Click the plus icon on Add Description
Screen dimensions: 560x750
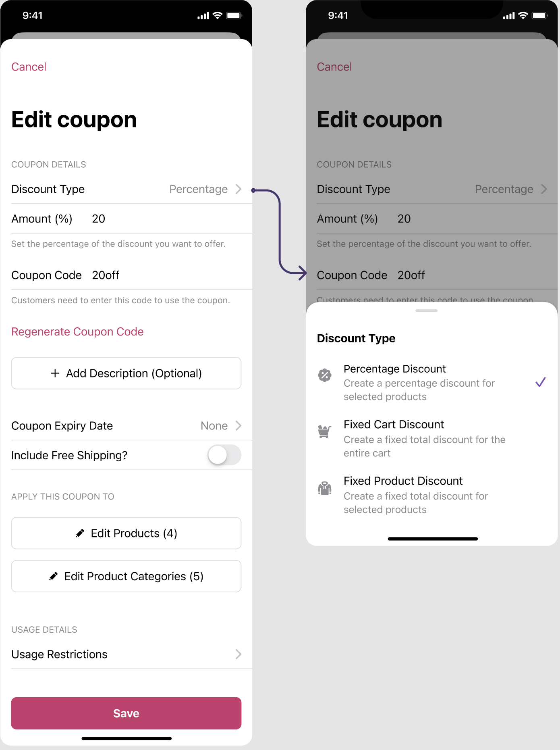(55, 373)
